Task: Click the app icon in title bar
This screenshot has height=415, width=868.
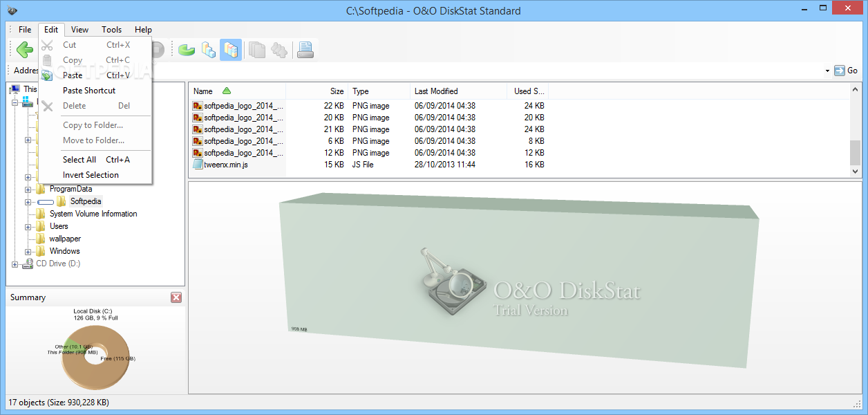Action: [x=12, y=10]
